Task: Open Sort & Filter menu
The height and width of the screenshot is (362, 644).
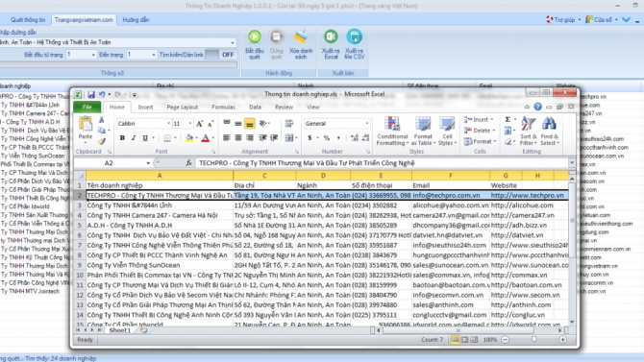Action: (x=529, y=131)
